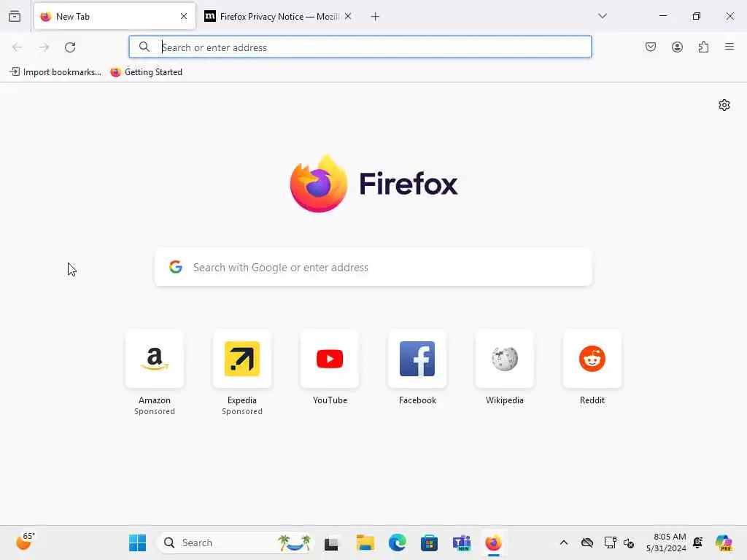This screenshot has width=747, height=560.
Task: Open the weather widget showing 65°
Action: coord(25,542)
